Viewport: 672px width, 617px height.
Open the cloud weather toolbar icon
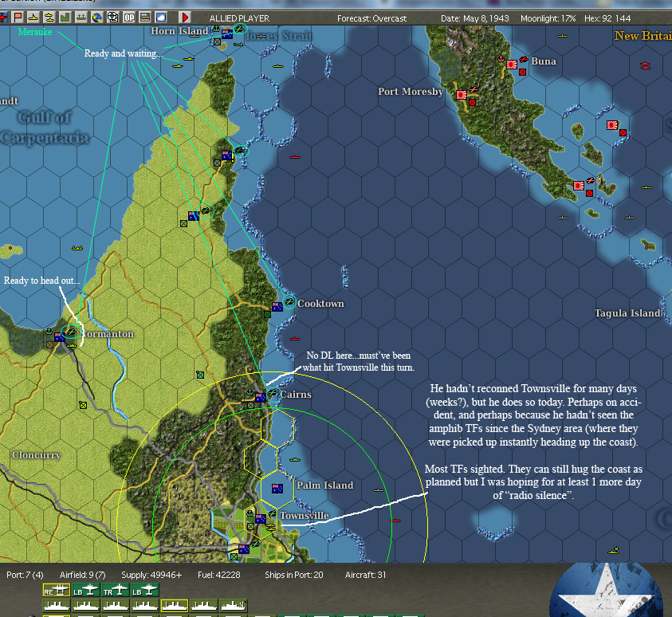[x=161, y=18]
